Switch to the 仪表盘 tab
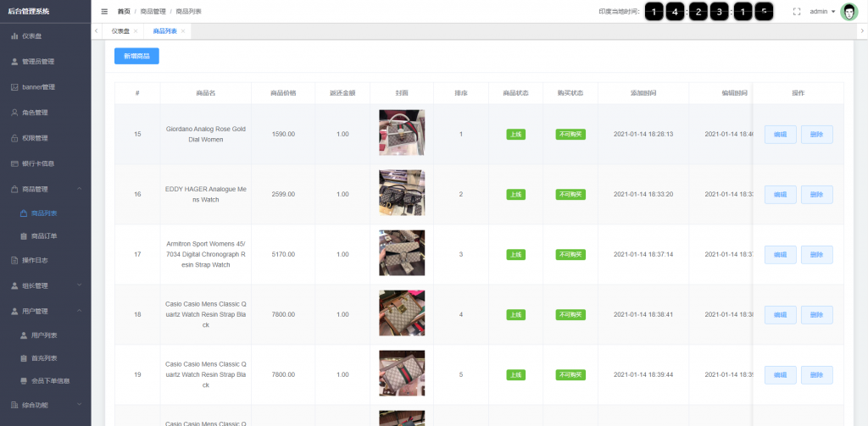868x426 pixels. [x=120, y=31]
